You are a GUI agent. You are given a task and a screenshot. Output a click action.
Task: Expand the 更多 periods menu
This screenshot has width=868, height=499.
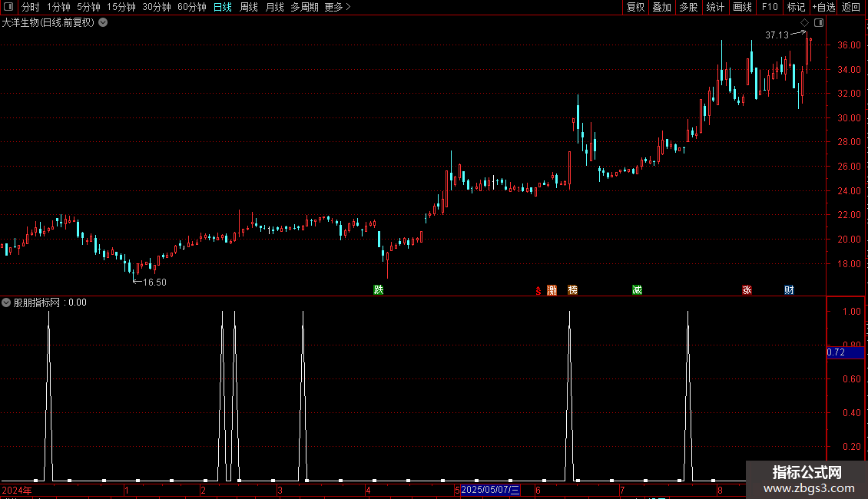(x=338, y=7)
